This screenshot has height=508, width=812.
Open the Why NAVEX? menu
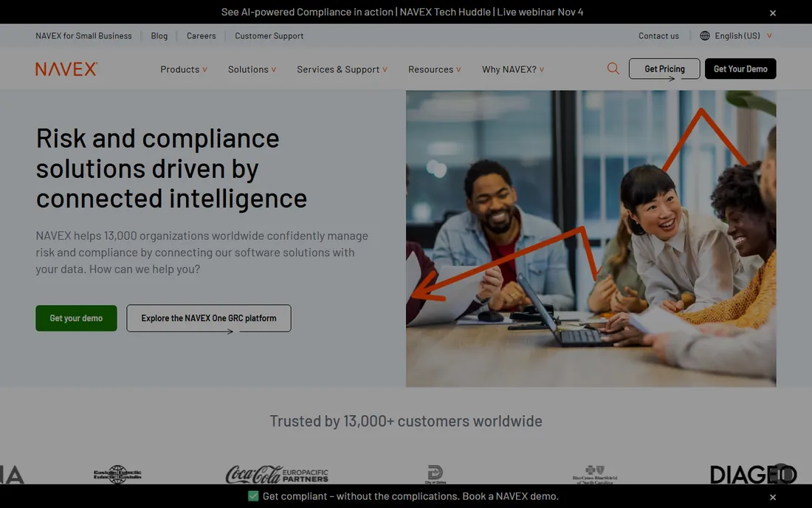[x=513, y=69]
